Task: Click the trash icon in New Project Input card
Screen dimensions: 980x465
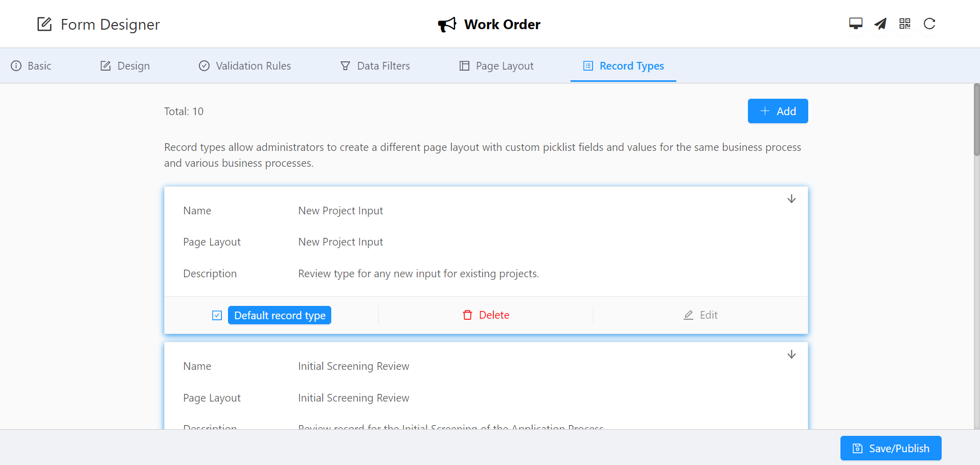Action: pyautogui.click(x=467, y=315)
